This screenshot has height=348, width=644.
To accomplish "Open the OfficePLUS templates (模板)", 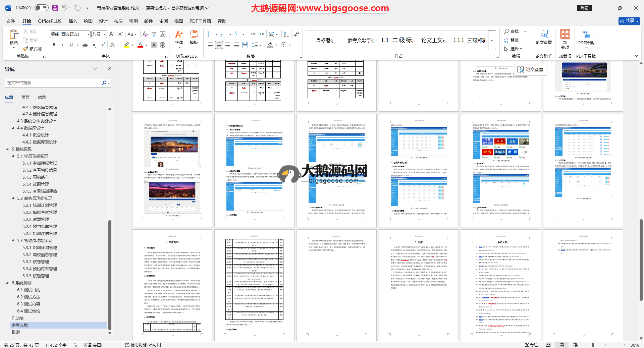I will pyautogui.click(x=194, y=37).
